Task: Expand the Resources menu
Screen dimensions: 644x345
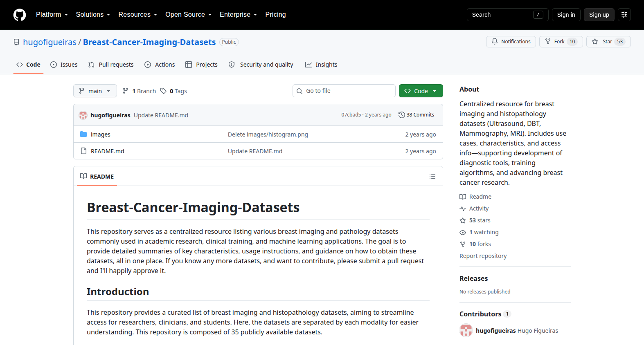Action: click(138, 15)
